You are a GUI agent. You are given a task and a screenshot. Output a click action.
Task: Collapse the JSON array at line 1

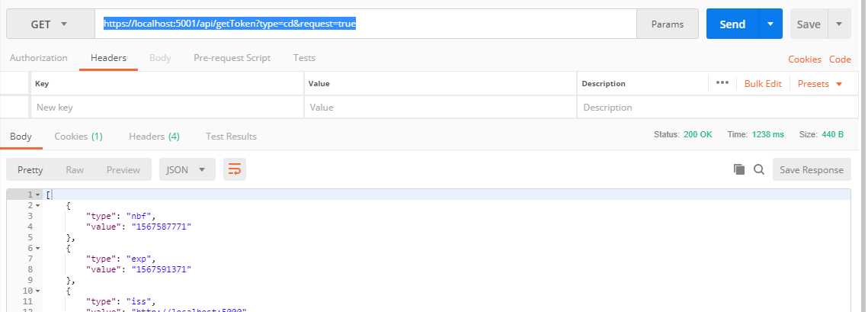(37, 195)
